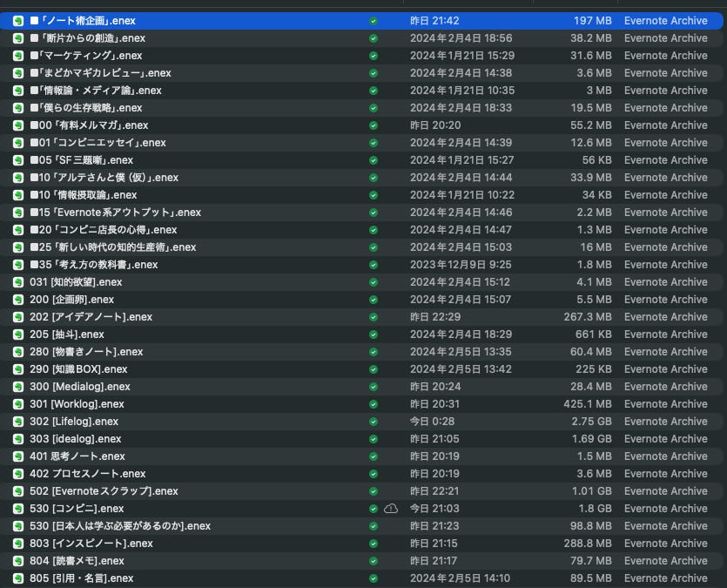Click the file icon for 05「SF三題噺」.enex
The width and height of the screenshot is (727, 588).
(18, 160)
